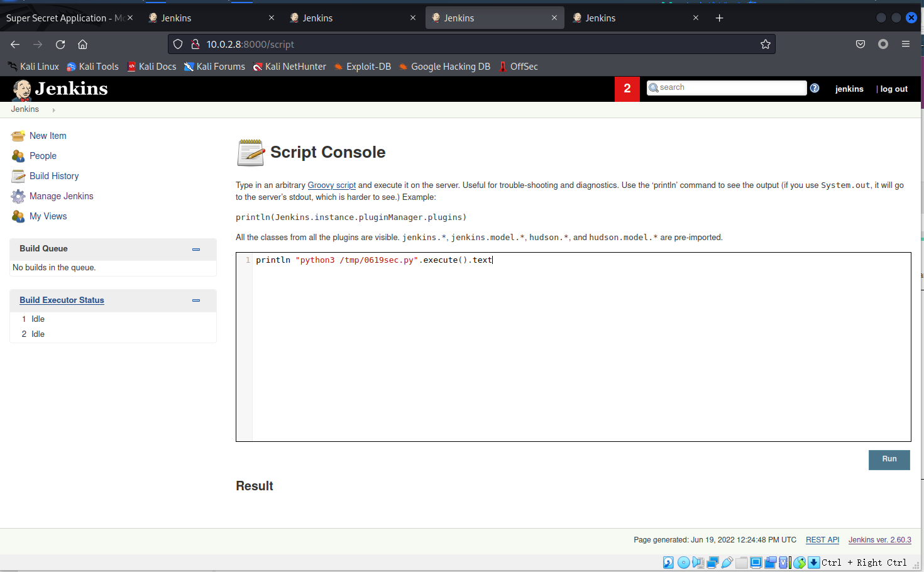Open the Kali Forums bookmark
This screenshot has height=572, width=924.
coord(214,67)
